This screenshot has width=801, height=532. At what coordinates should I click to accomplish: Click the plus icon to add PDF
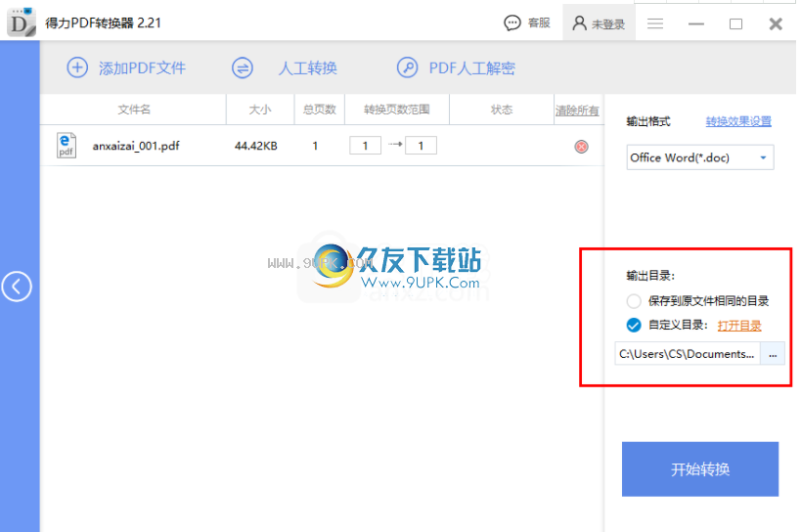[x=77, y=67]
